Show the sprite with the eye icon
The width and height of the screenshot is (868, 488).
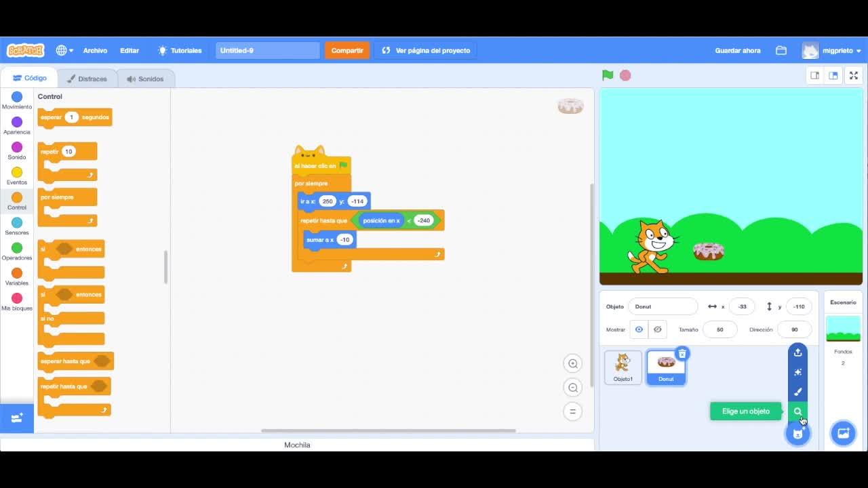[x=639, y=329]
